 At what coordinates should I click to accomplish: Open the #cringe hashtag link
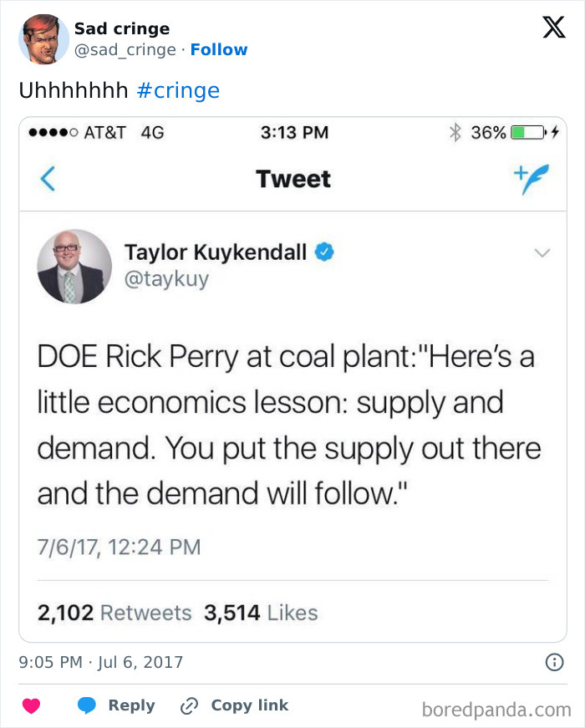(178, 90)
